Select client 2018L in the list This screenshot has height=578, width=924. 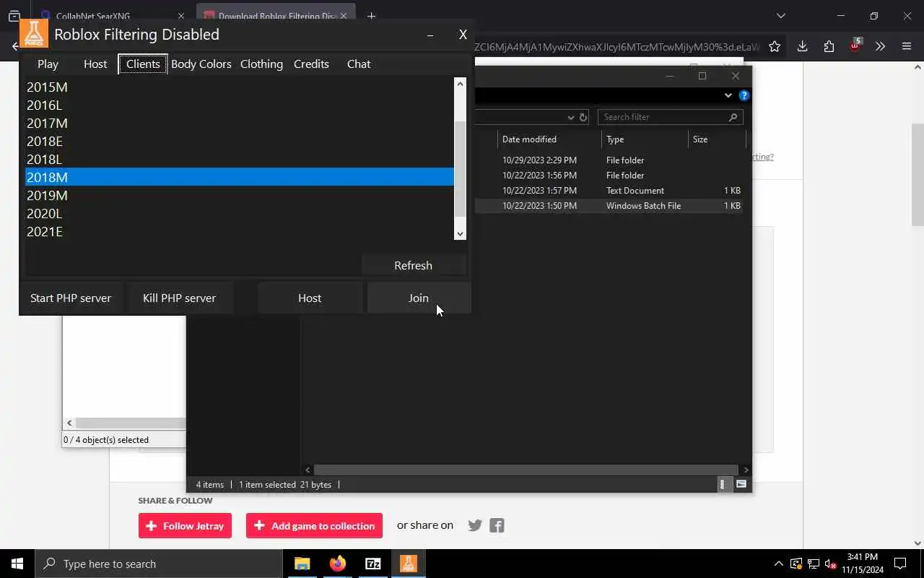pos(240,159)
